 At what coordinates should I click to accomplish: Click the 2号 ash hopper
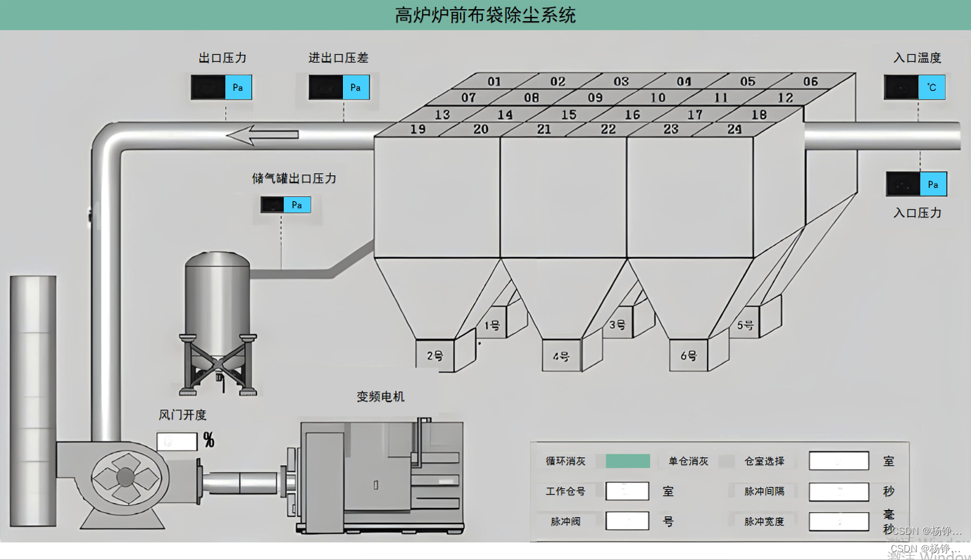tap(438, 355)
